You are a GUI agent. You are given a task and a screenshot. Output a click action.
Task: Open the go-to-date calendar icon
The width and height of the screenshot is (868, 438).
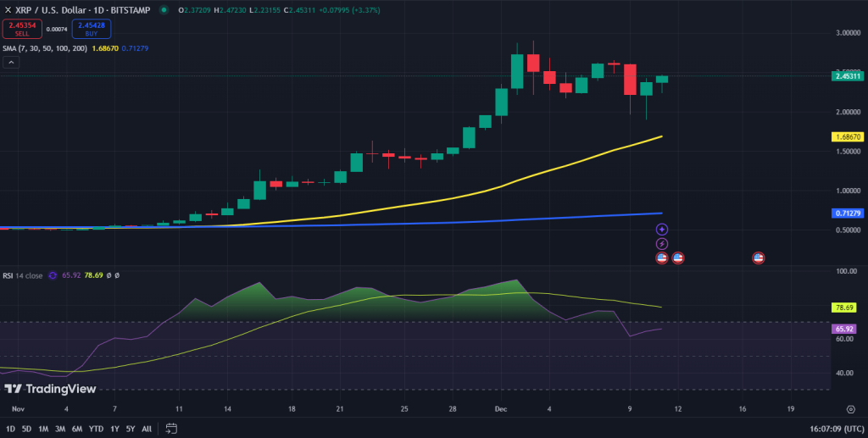[x=171, y=429]
